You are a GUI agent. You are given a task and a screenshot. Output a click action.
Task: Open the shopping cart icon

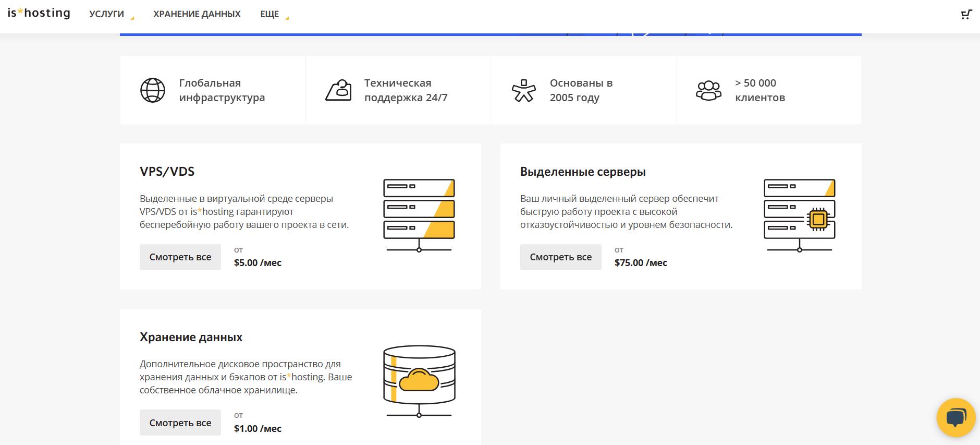966,15
